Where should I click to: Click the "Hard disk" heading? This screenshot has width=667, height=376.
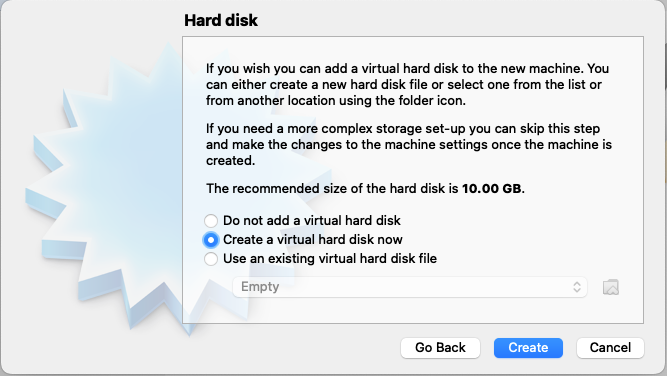coord(221,20)
